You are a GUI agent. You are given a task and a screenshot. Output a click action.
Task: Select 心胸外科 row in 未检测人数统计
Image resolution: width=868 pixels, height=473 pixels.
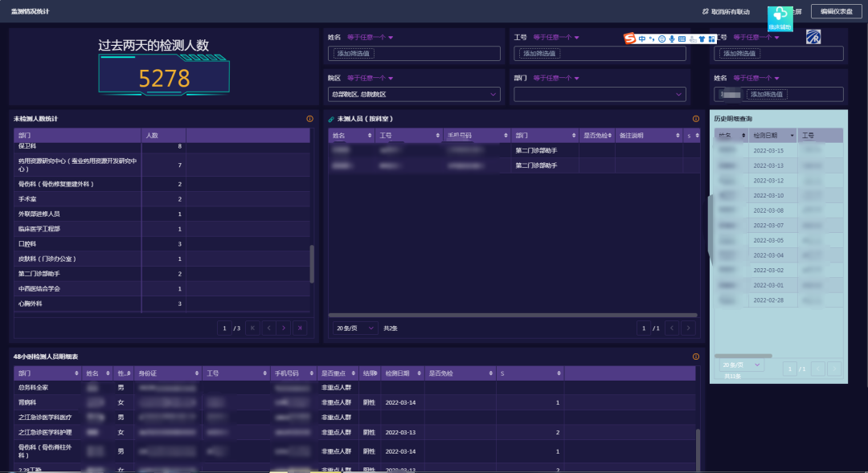(162, 304)
